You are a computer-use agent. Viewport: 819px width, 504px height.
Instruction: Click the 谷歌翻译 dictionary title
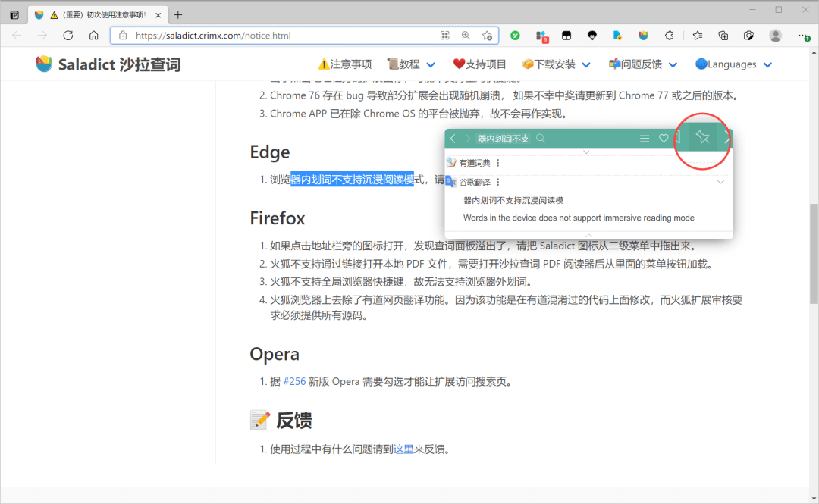coord(474,183)
